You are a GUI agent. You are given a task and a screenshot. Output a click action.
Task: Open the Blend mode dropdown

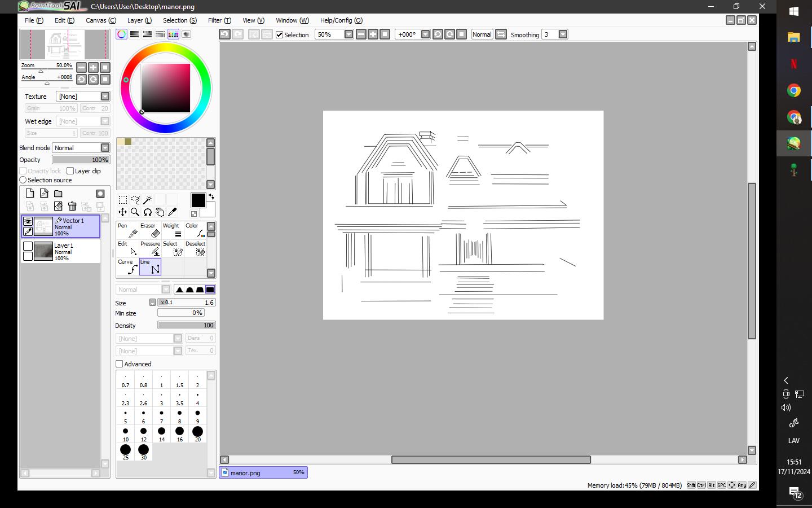(105, 148)
